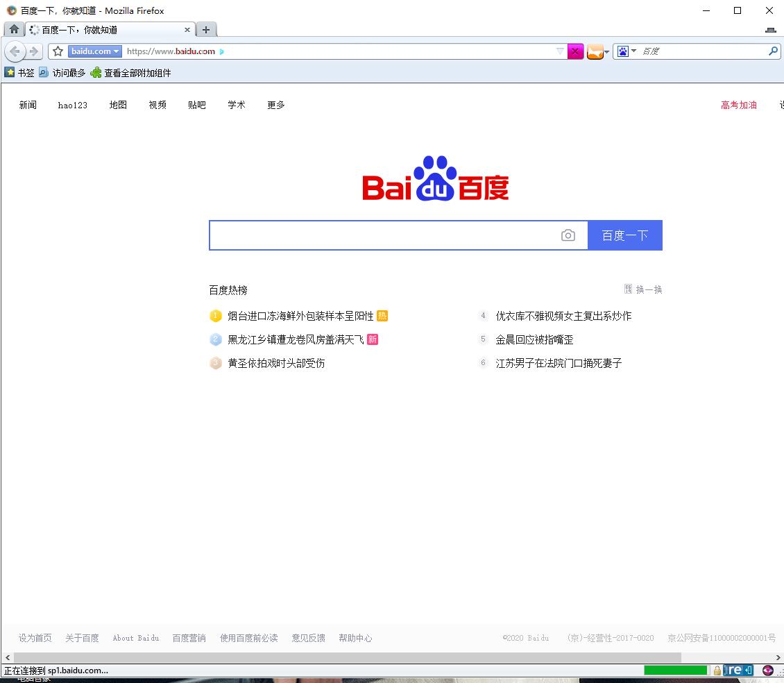Stop page loading with the pink X icon

point(576,51)
